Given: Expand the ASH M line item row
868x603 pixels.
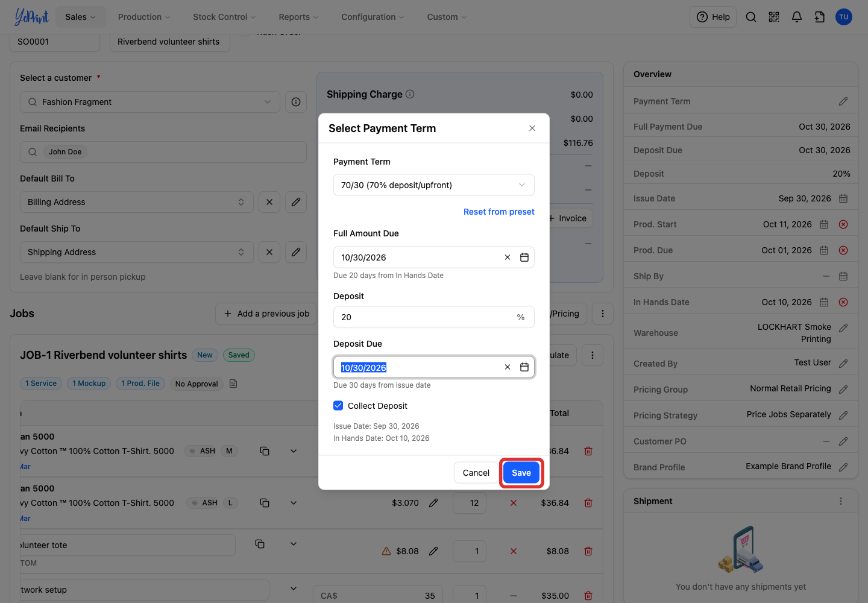Looking at the screenshot, I should click(x=294, y=451).
